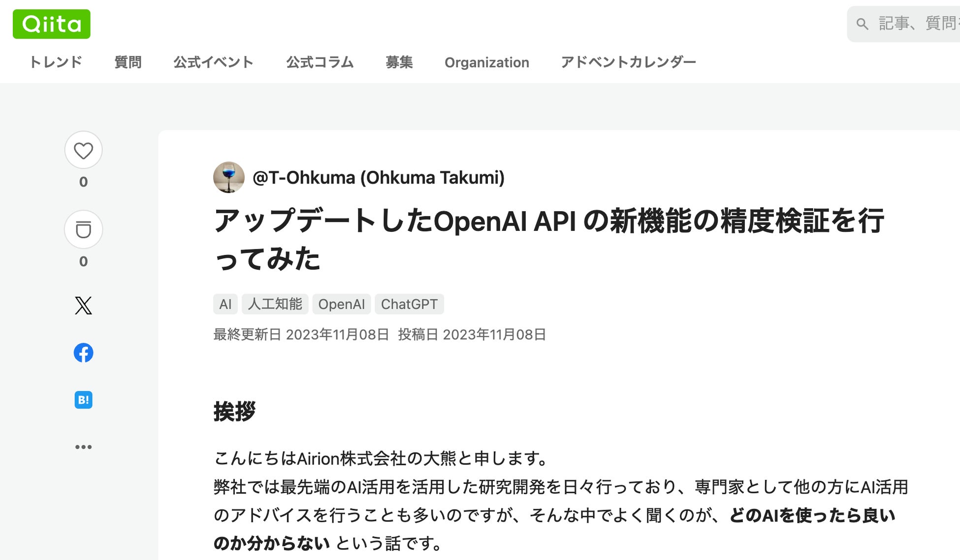Share article on Facebook
Screen dimensions: 960x560
click(x=83, y=353)
